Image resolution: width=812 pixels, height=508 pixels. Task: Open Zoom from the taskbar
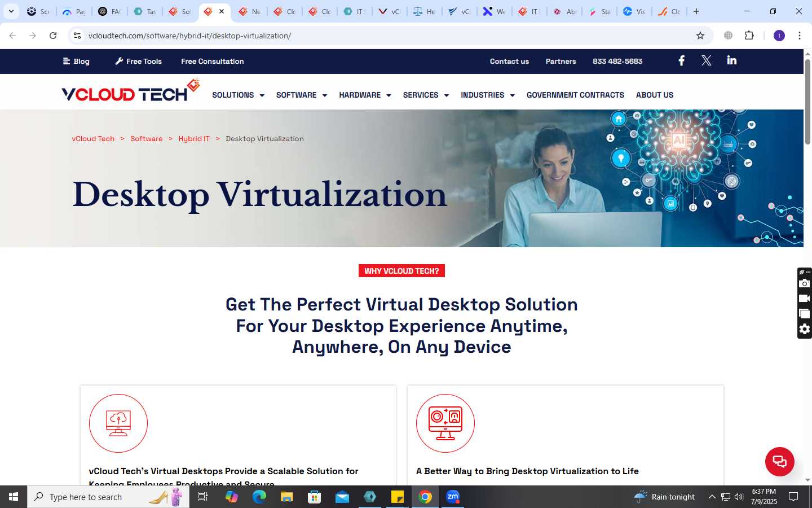click(453, 497)
